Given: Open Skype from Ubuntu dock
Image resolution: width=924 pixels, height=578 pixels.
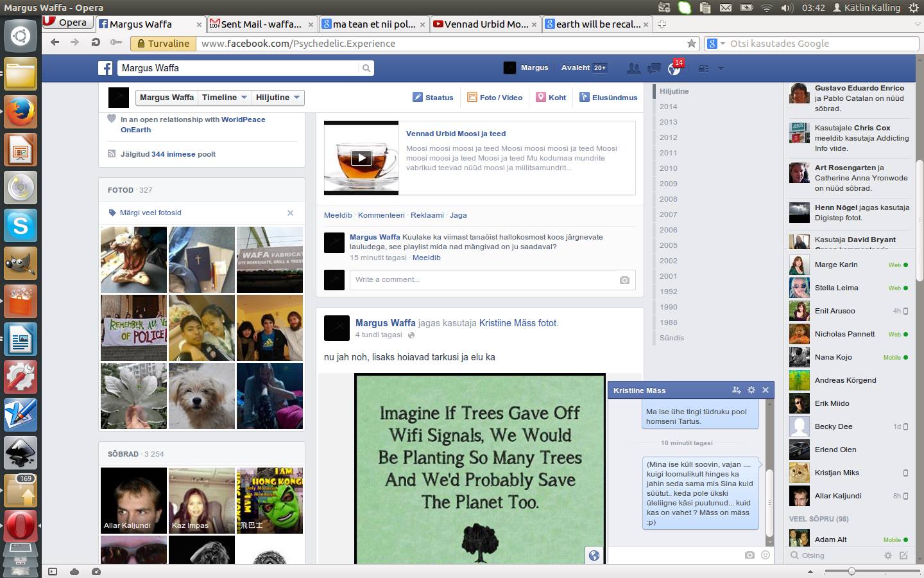Looking at the screenshot, I should [x=21, y=225].
